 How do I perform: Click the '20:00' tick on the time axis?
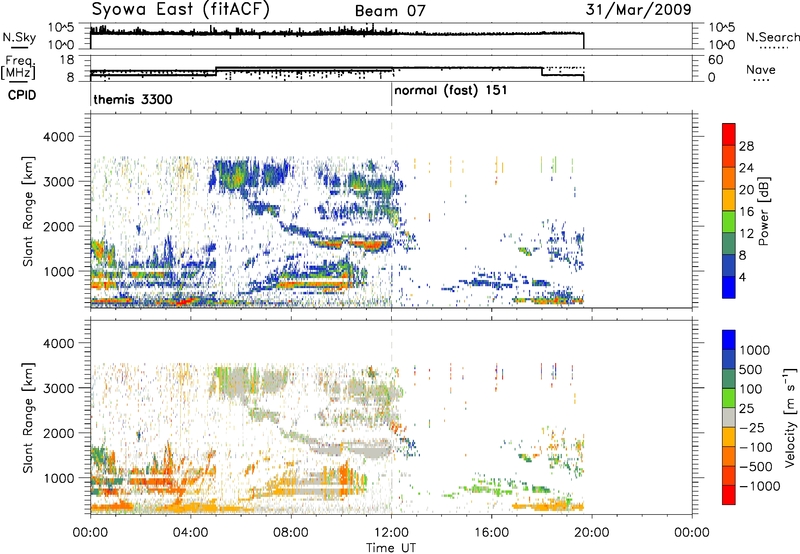point(592,533)
